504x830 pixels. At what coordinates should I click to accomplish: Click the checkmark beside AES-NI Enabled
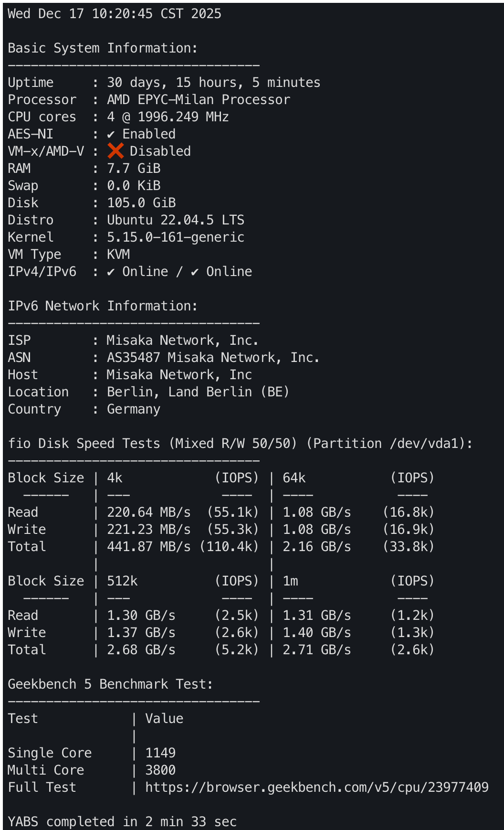(x=111, y=135)
